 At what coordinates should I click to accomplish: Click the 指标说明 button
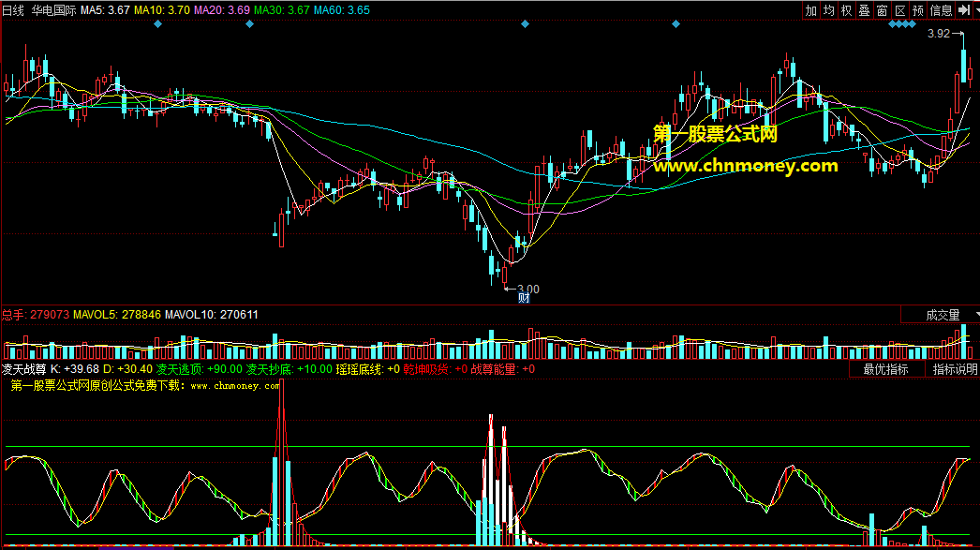pyautogui.click(x=955, y=369)
